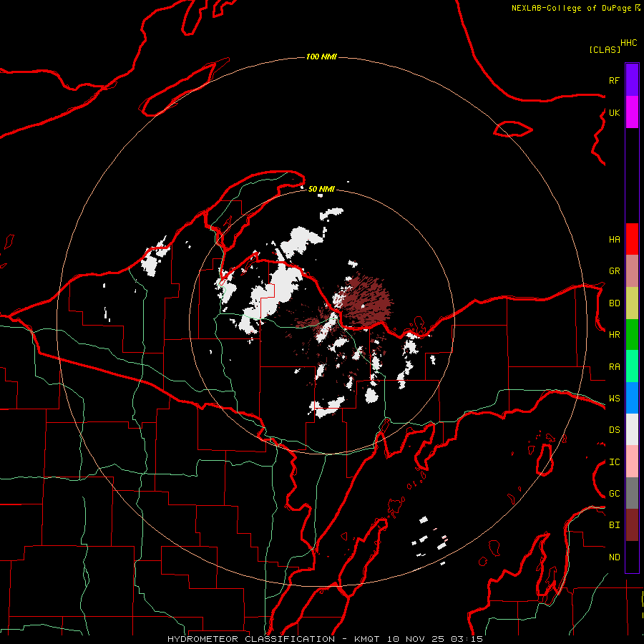
Task: Select the GR dusty-pink legend swatch
Action: click(x=632, y=271)
